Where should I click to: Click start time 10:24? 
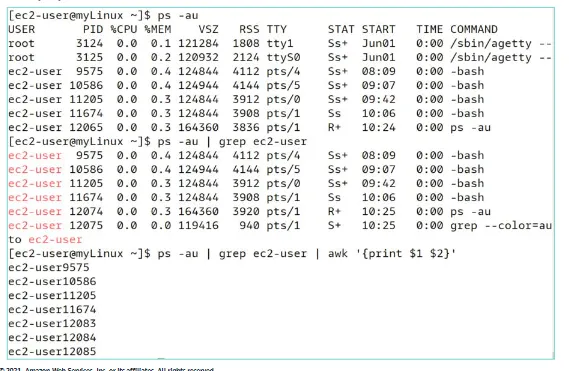pos(378,127)
